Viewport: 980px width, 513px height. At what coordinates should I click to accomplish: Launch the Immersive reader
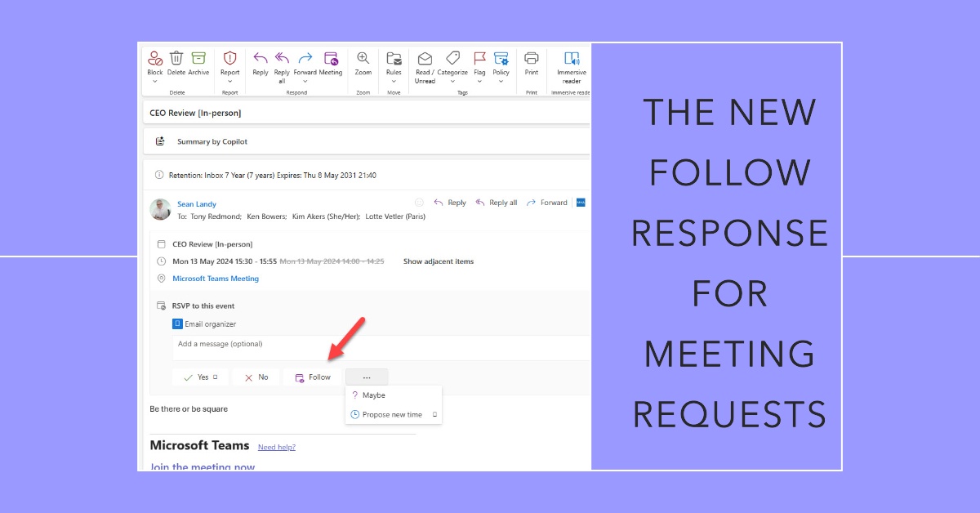pos(572,59)
